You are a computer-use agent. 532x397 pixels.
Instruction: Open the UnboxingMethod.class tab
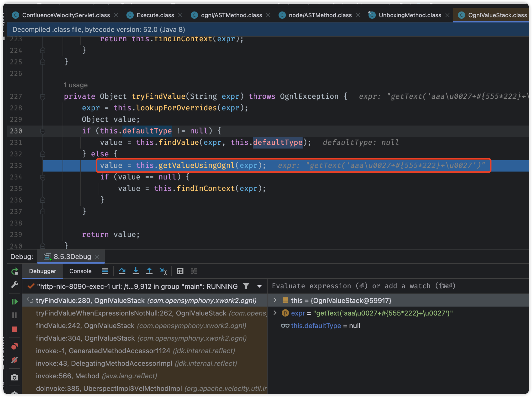click(x=409, y=15)
